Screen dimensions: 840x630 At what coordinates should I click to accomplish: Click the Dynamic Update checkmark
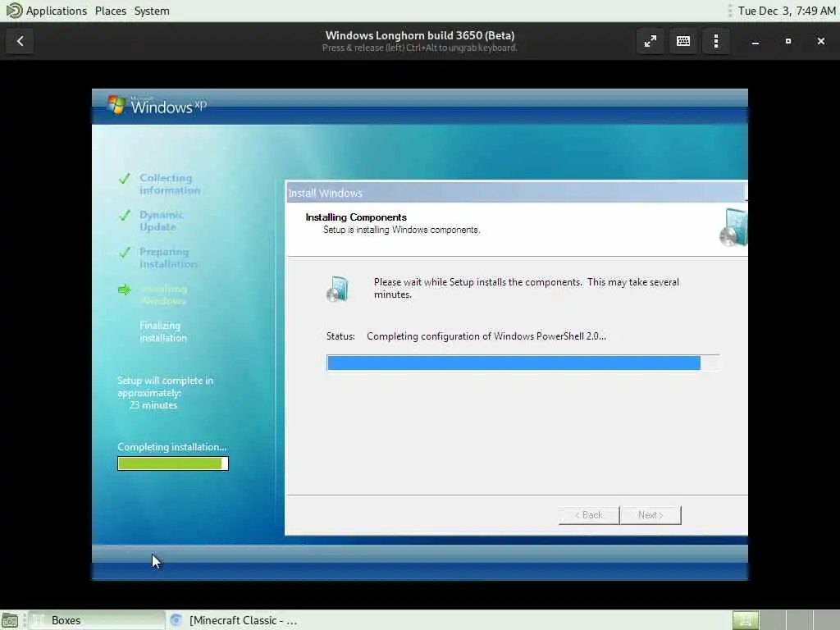point(125,216)
